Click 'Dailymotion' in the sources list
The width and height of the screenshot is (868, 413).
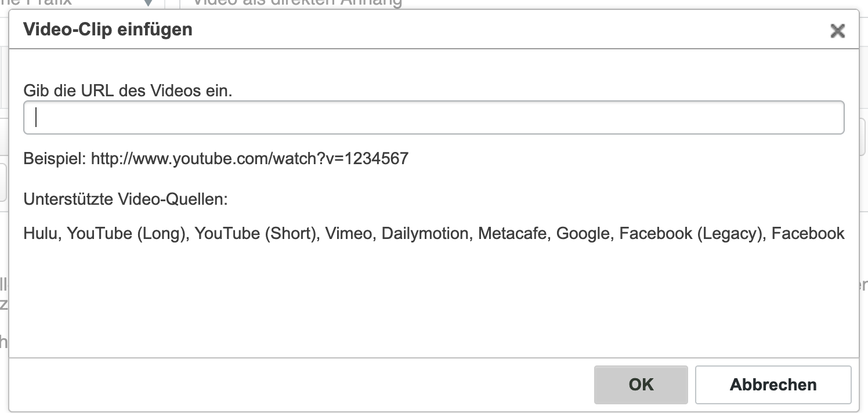point(425,234)
